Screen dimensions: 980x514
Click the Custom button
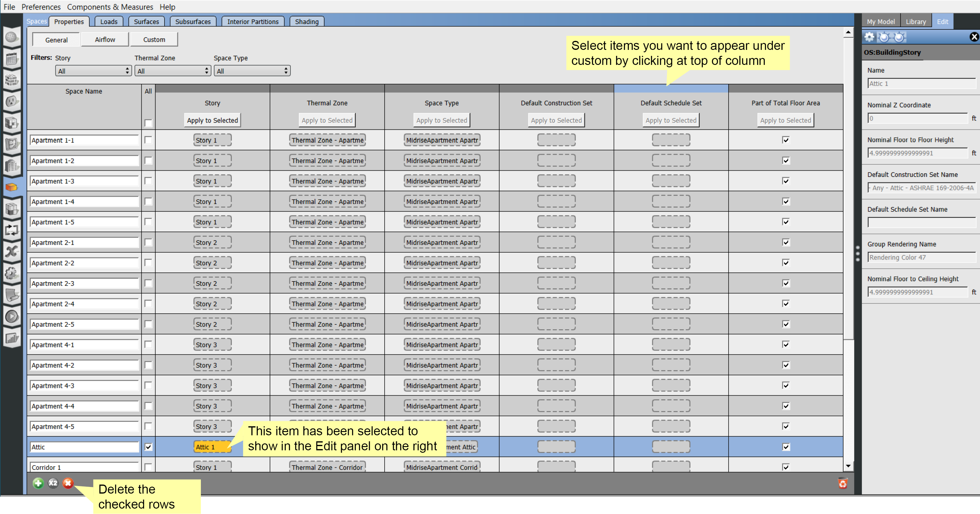point(154,39)
